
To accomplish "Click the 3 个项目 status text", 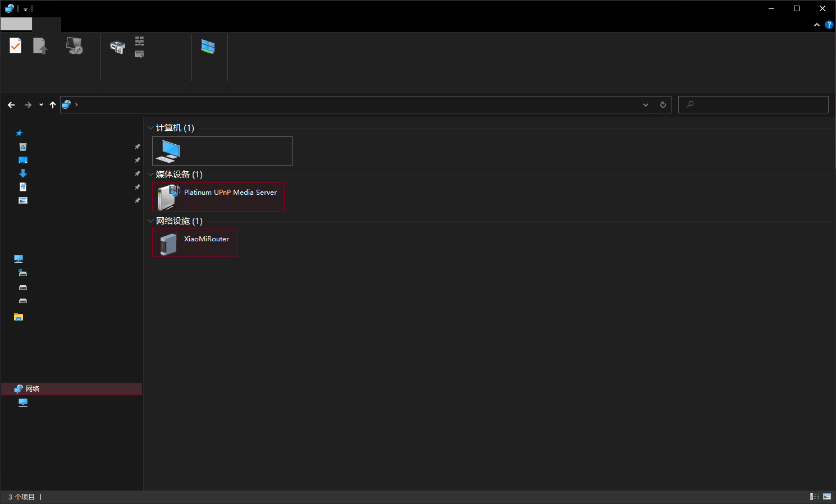I will point(21,497).
